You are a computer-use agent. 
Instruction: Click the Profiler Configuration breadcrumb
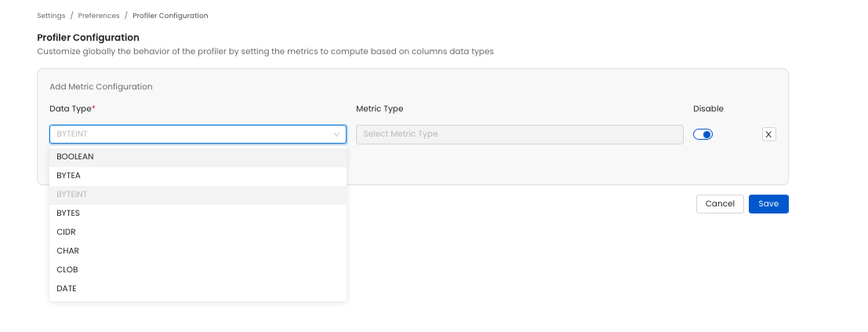click(x=170, y=15)
